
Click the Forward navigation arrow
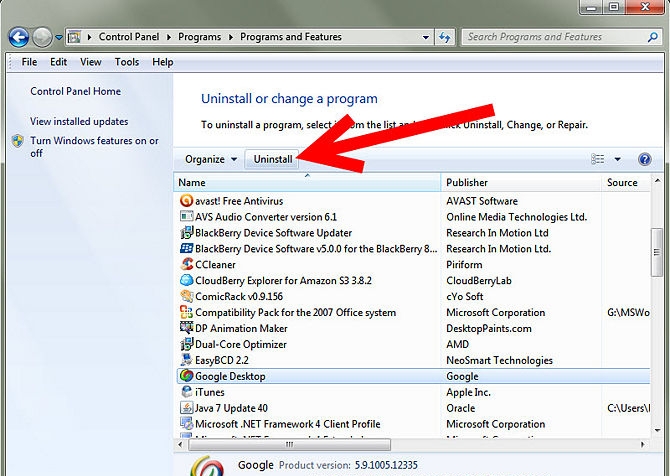click(x=42, y=37)
